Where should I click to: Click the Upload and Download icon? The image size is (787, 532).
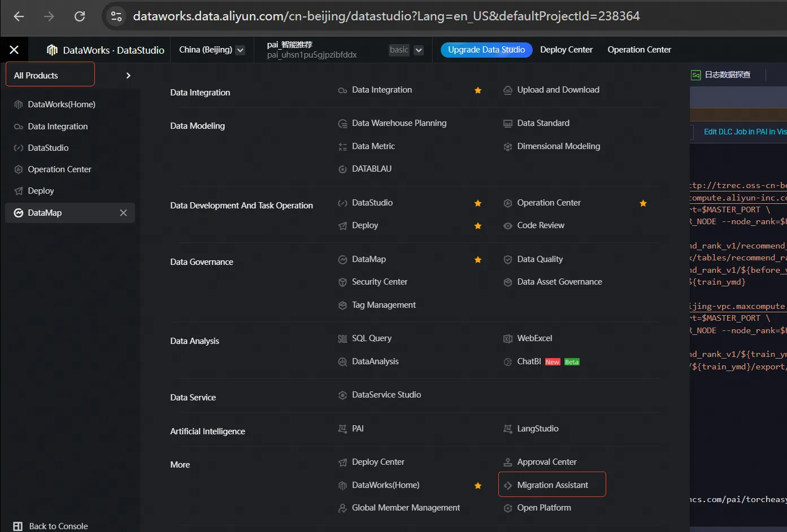pos(508,90)
